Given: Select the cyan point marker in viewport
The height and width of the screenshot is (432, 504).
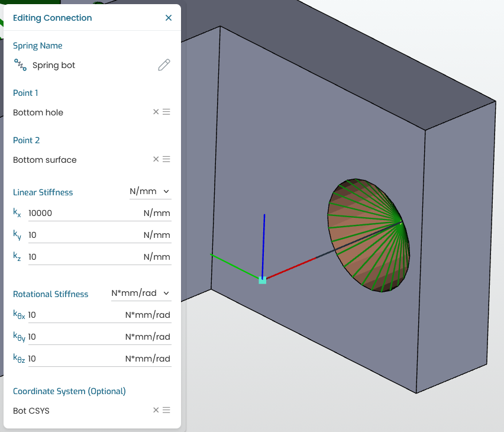Looking at the screenshot, I should pos(262,281).
